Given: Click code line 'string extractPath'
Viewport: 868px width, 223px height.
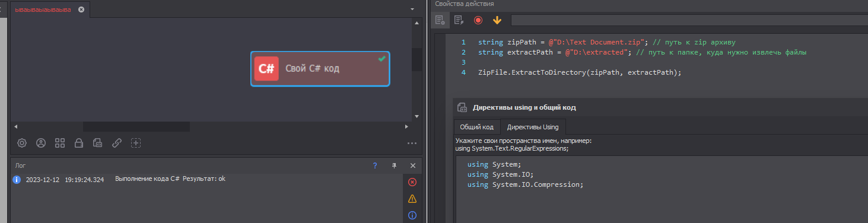Looking at the screenshot, I should coord(642,53).
